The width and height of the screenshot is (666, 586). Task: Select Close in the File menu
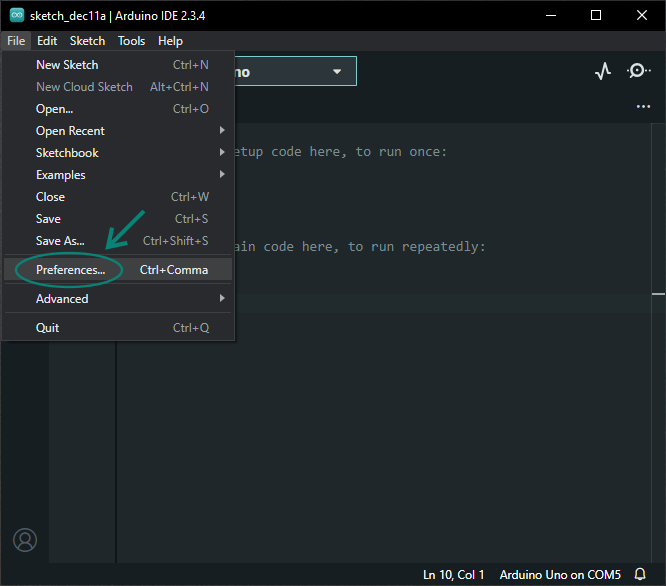point(118,197)
